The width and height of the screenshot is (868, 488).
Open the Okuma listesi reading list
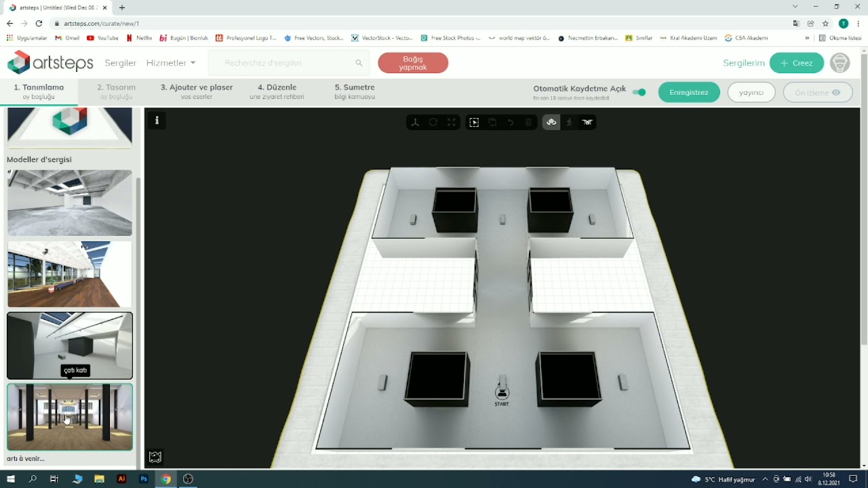point(840,38)
